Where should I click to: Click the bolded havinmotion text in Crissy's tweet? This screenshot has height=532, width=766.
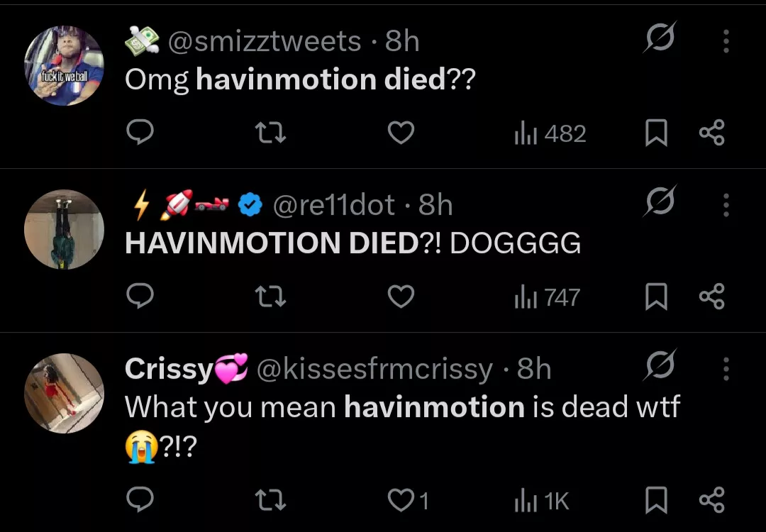tap(433, 407)
